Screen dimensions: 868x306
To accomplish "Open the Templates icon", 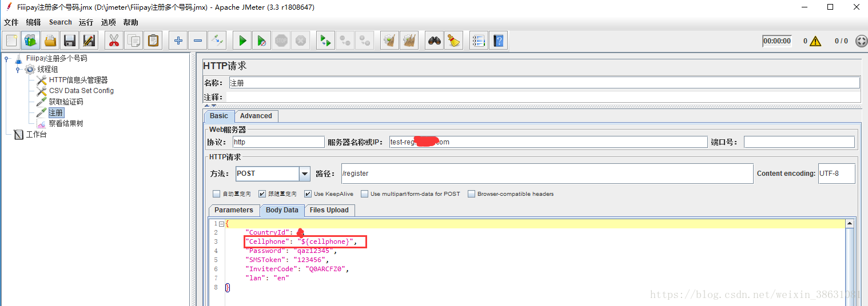I will point(31,41).
